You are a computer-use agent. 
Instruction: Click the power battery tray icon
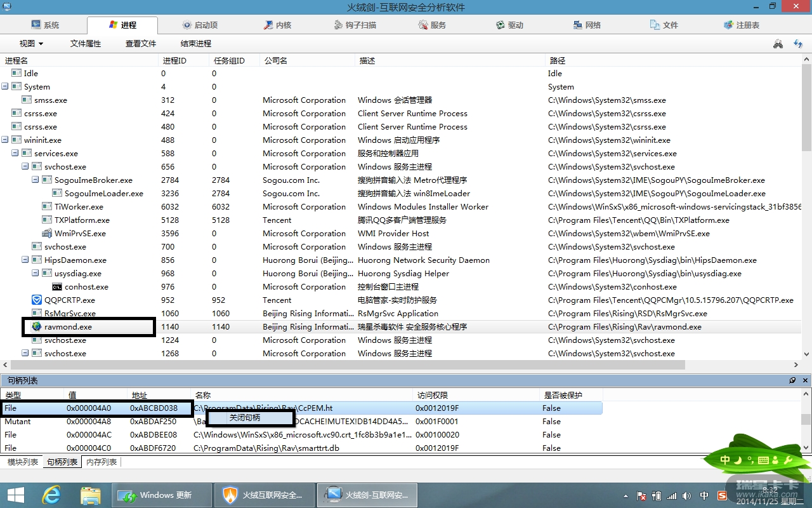657,496
